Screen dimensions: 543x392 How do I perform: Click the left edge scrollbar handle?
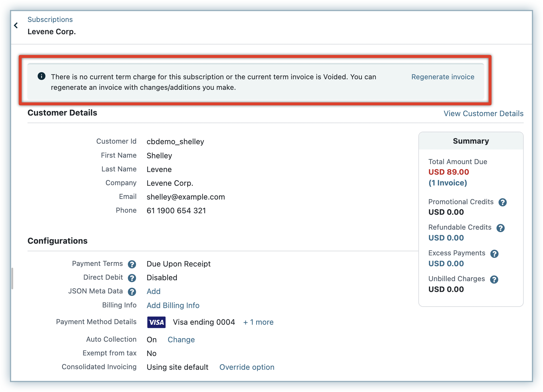click(x=12, y=278)
